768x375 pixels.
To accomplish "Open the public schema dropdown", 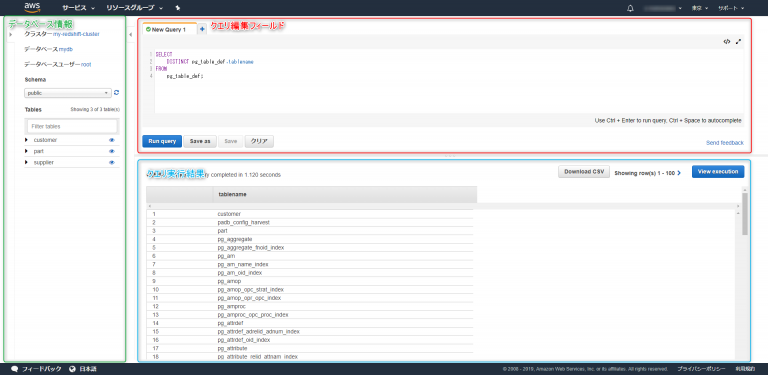I will coord(68,93).
